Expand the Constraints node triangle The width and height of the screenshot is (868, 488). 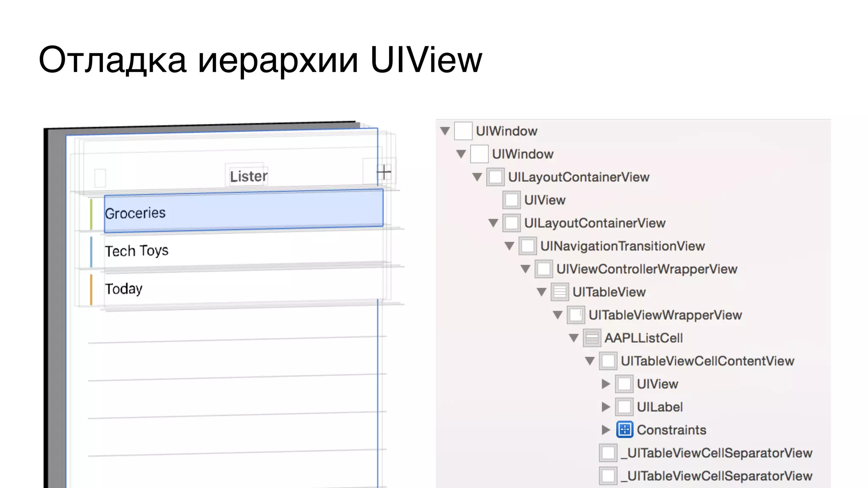click(606, 430)
